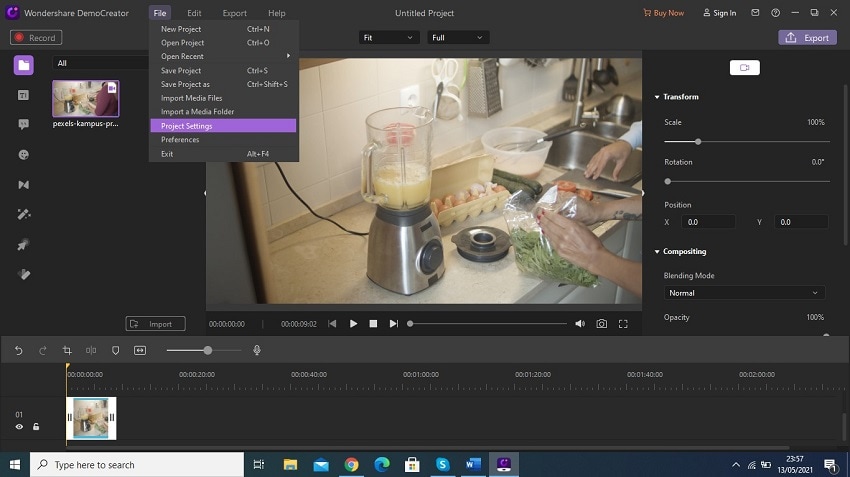Viewport: 850px width, 477px height.
Task: Select the pexels-kampus media thumbnail
Action: tap(86, 98)
